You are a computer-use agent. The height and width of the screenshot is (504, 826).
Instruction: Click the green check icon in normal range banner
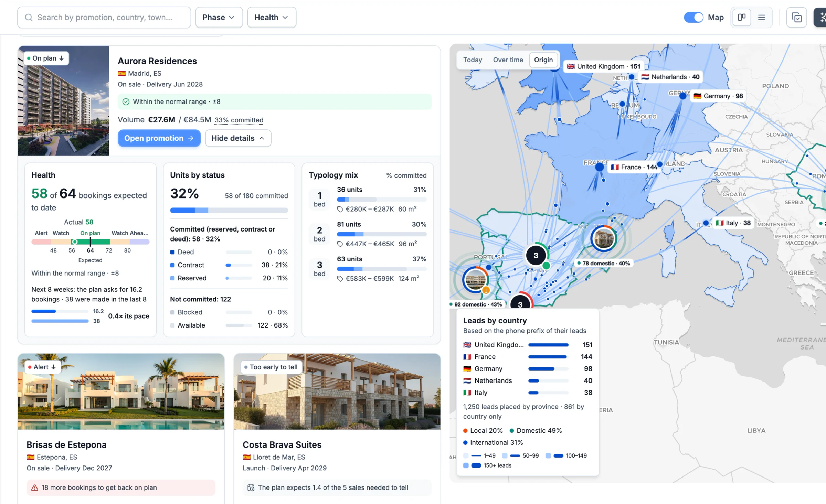click(126, 102)
